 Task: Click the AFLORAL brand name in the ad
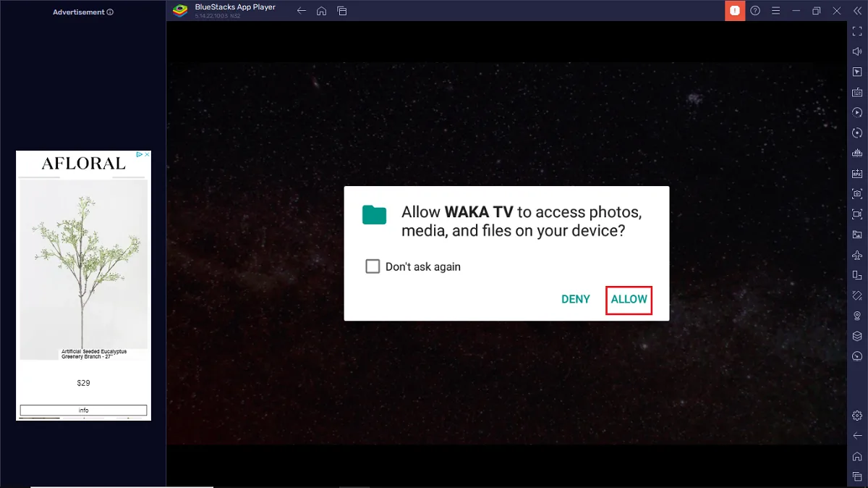coord(84,163)
